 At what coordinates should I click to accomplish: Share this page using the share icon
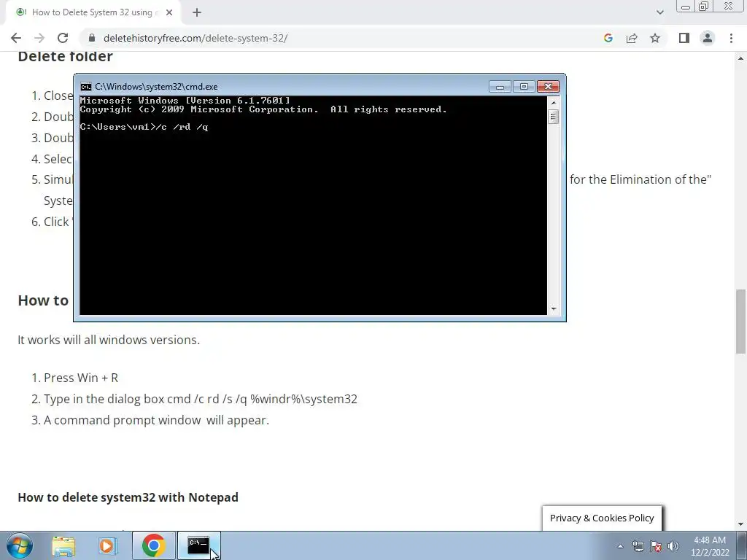pos(632,38)
